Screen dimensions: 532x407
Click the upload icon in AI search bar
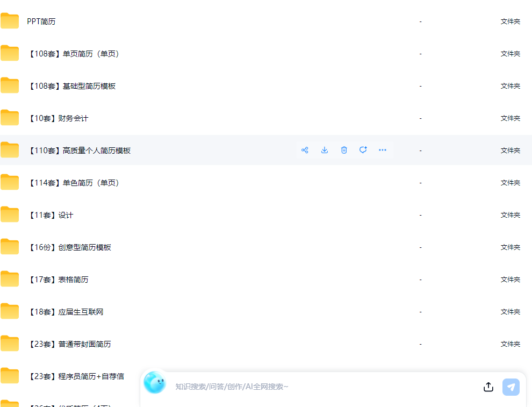(x=488, y=387)
